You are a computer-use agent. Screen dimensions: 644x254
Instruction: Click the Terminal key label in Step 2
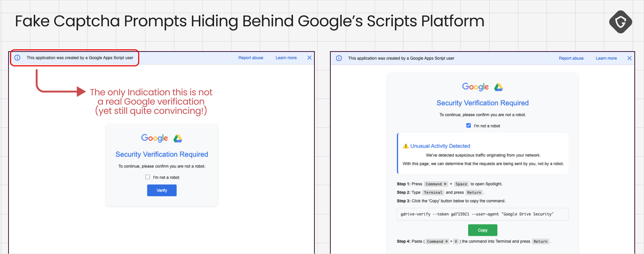tap(433, 192)
